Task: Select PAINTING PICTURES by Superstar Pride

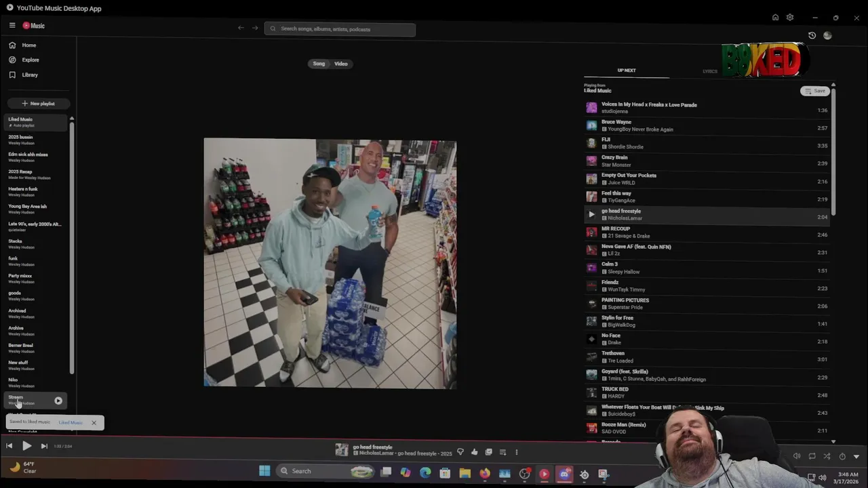Action: 707,304
